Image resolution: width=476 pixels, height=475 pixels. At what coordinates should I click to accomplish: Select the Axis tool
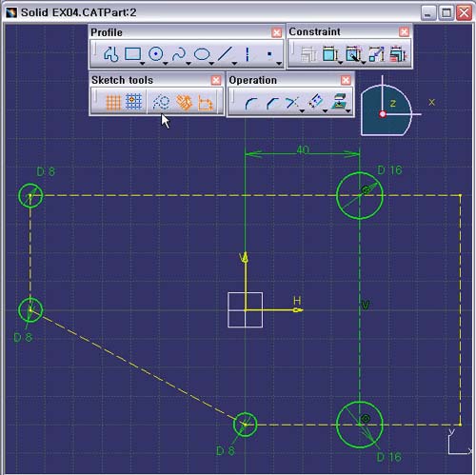pyautogui.click(x=248, y=54)
